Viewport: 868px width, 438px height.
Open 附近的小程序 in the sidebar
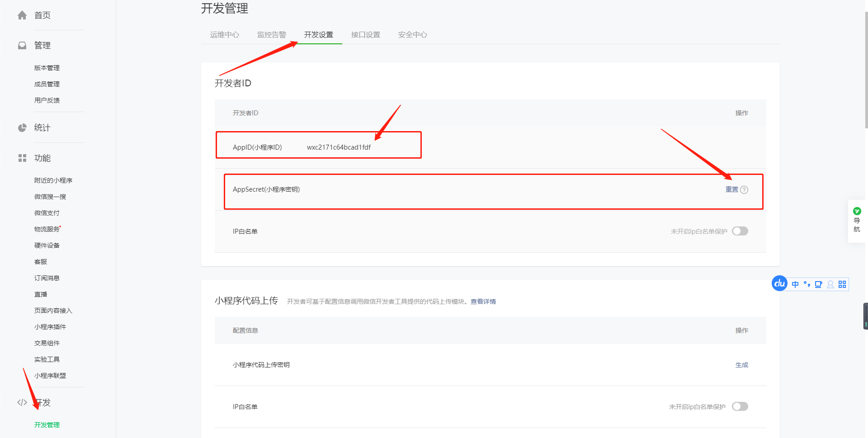tap(53, 180)
